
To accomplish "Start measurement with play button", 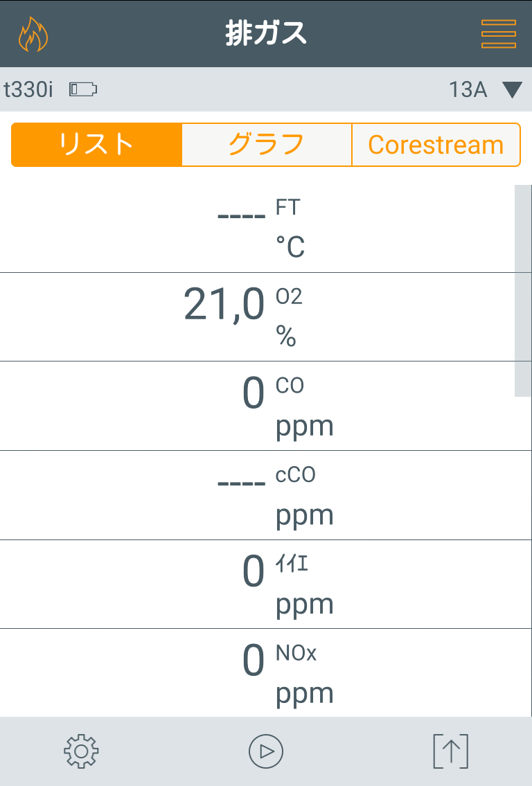I will 266,751.
